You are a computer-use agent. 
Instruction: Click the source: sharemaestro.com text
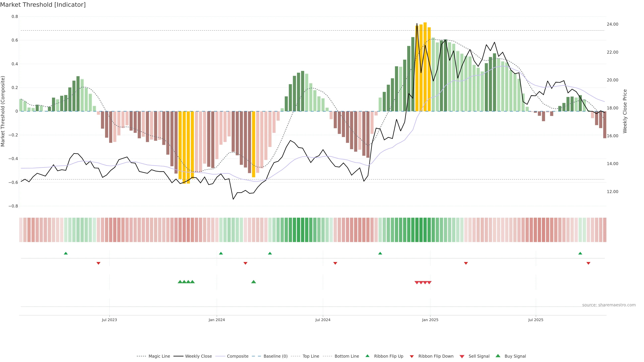(x=609, y=305)
